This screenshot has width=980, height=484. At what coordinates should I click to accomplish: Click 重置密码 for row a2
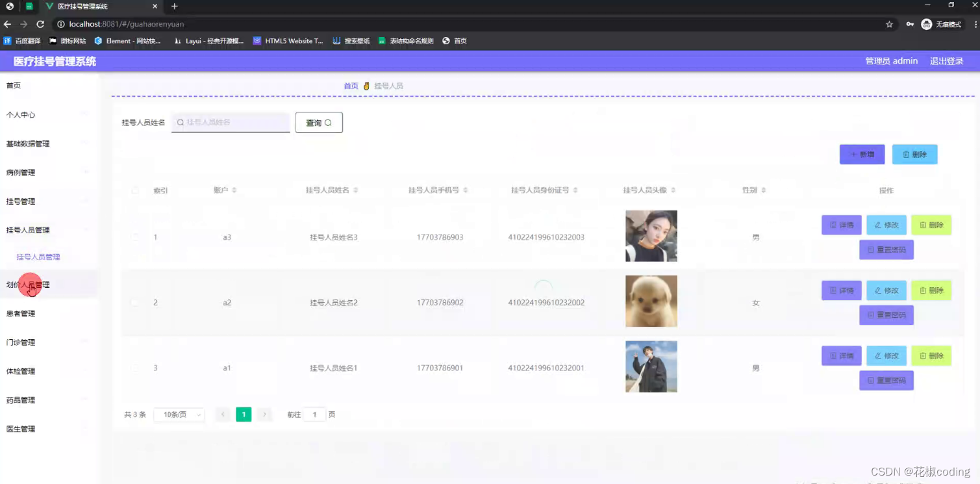click(886, 315)
